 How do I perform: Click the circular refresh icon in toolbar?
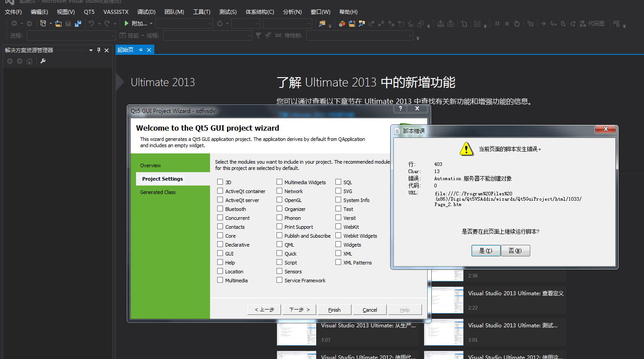pos(220,23)
